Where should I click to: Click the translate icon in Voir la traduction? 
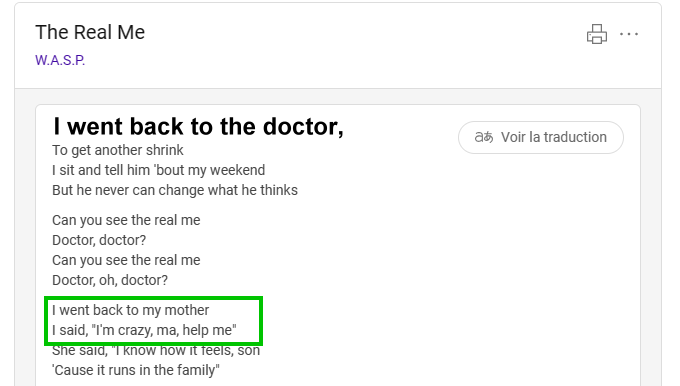point(484,137)
